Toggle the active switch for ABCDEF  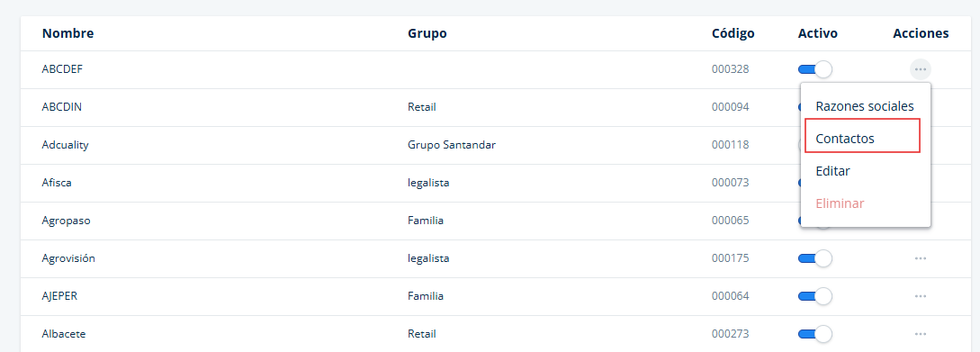point(815,68)
